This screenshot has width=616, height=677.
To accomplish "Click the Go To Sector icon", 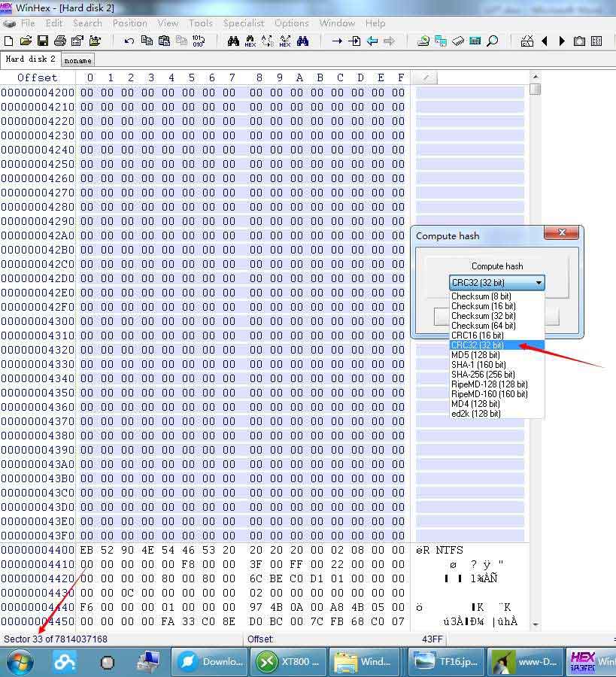I will [x=354, y=41].
